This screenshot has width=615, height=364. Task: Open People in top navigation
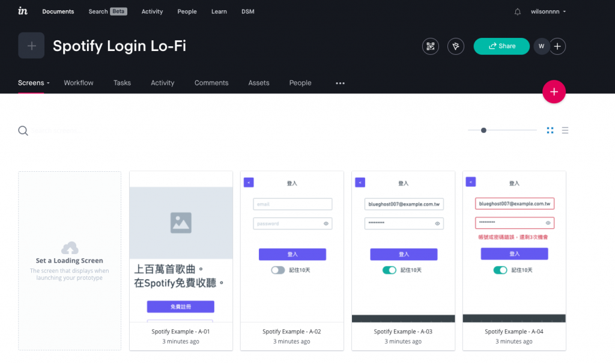pos(187,12)
